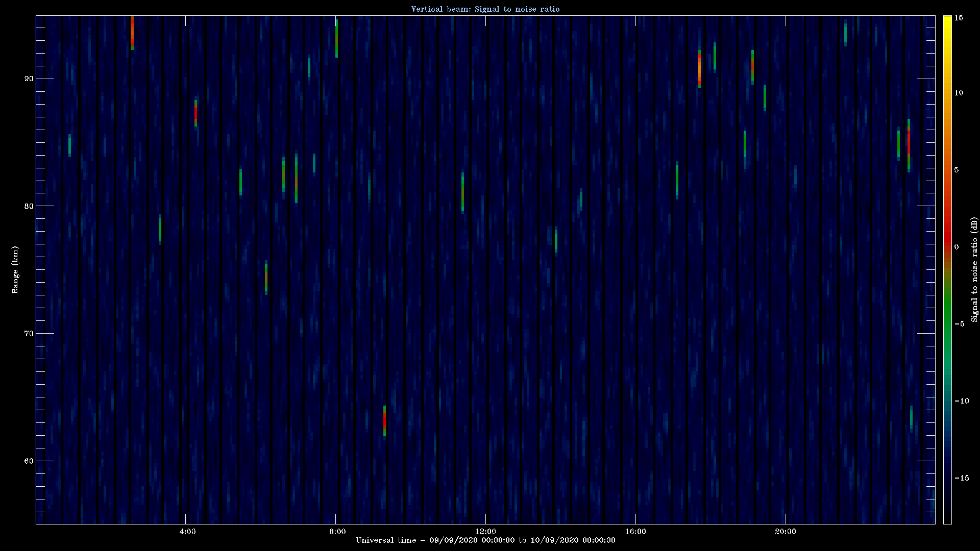Click the colorbar value 10

(x=959, y=93)
